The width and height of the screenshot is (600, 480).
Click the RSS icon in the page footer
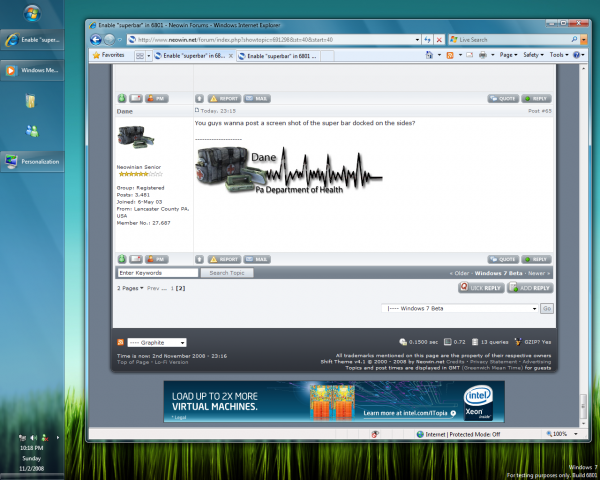[121, 342]
